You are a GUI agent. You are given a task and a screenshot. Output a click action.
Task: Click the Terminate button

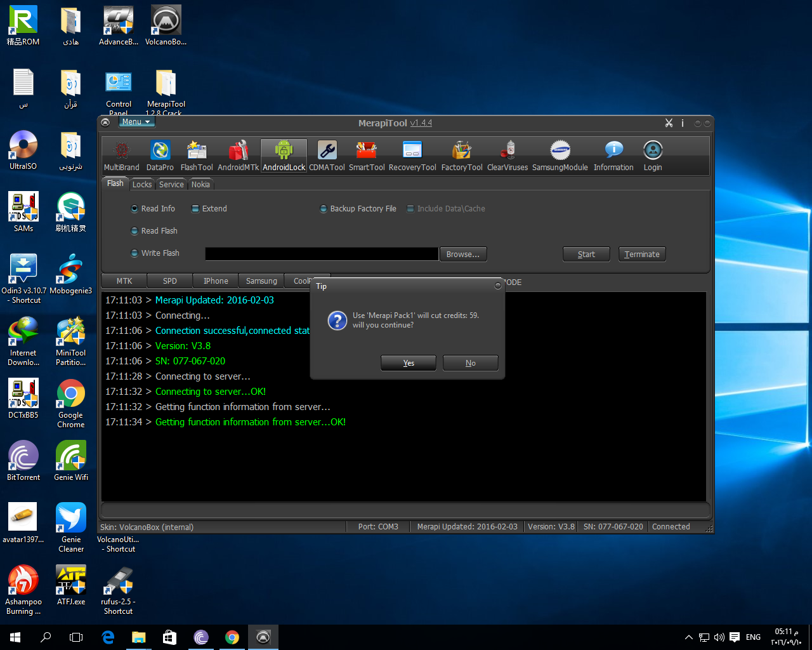point(642,255)
